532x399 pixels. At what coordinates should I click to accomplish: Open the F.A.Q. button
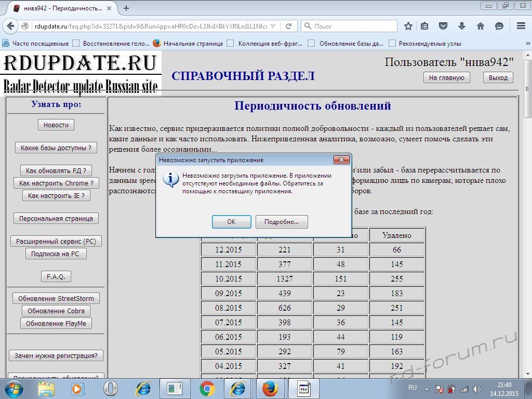click(x=56, y=276)
